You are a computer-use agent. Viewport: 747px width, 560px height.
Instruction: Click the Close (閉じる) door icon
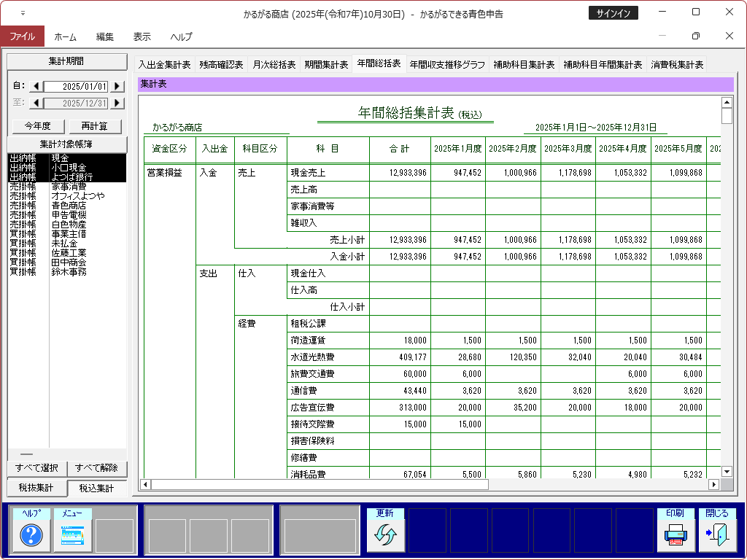coord(717,536)
